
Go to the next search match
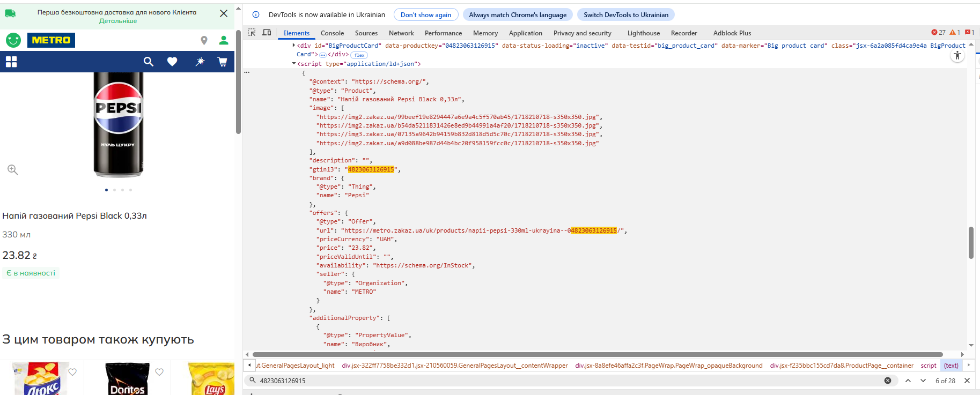[x=923, y=381]
